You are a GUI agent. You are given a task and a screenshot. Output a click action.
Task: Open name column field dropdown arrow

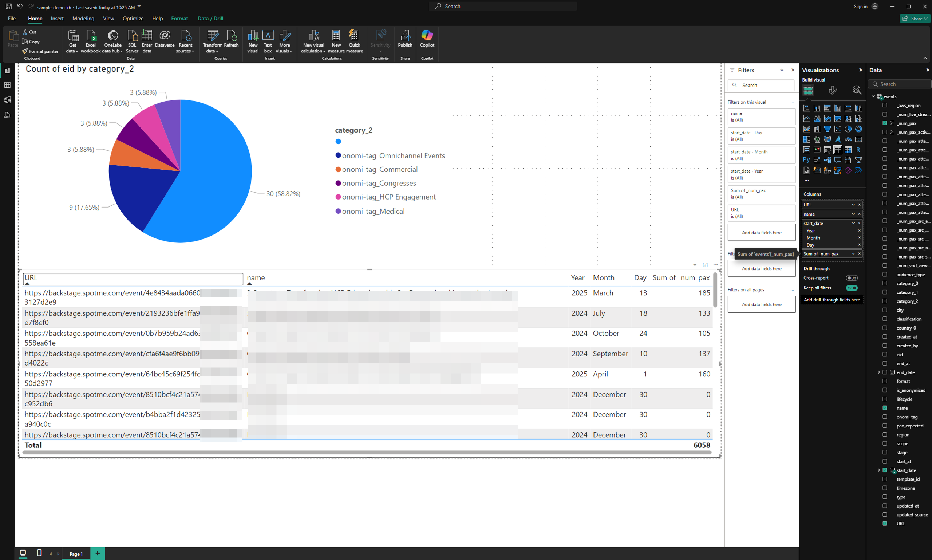853,214
